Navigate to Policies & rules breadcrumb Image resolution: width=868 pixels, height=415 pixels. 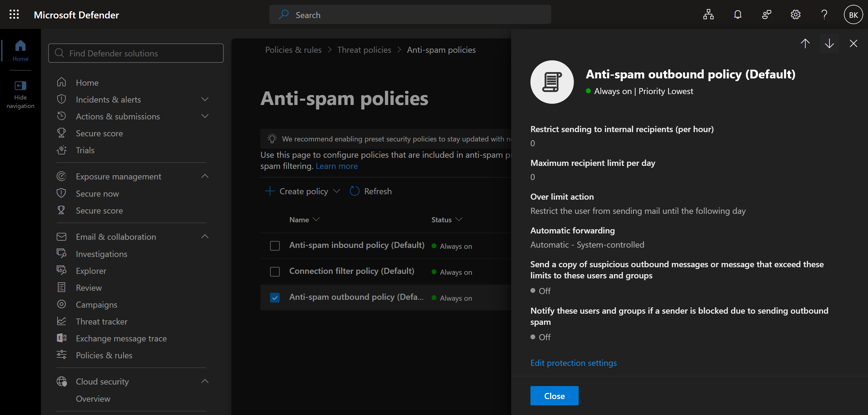point(293,49)
